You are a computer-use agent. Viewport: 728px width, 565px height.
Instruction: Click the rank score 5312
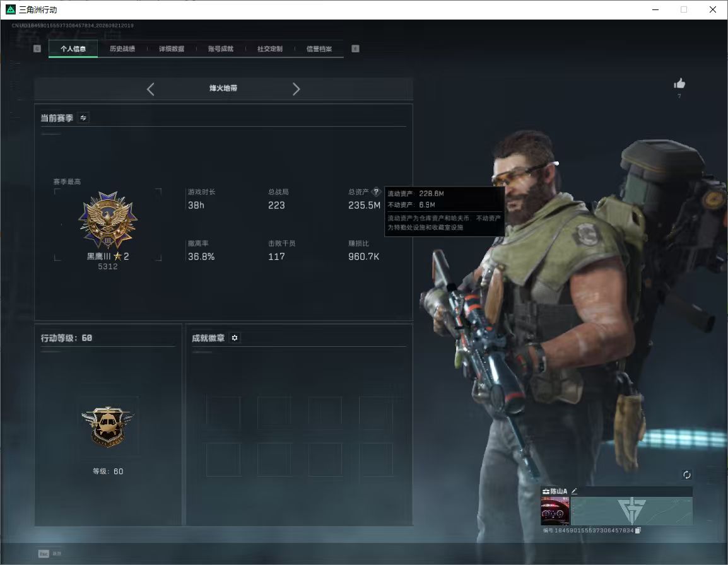point(108,267)
